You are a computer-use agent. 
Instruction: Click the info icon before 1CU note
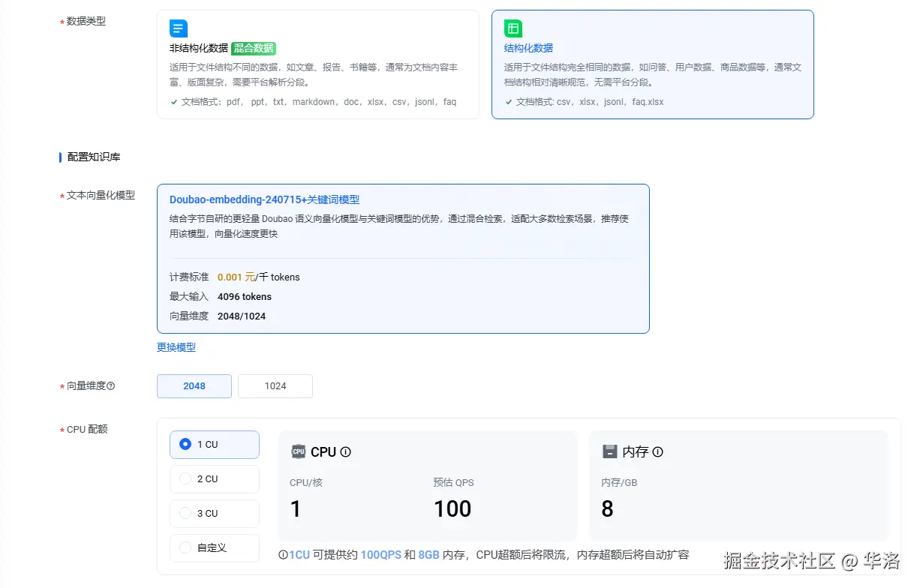click(283, 556)
